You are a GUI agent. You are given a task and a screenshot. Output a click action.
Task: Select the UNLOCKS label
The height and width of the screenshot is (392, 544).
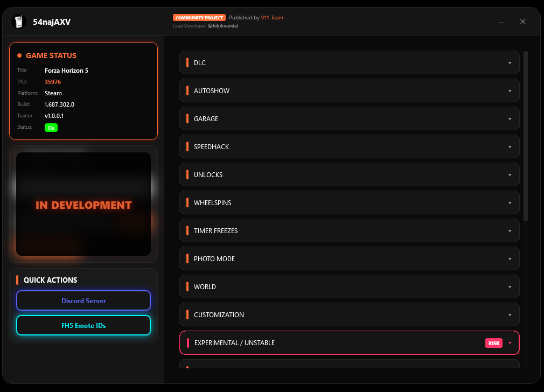click(208, 175)
